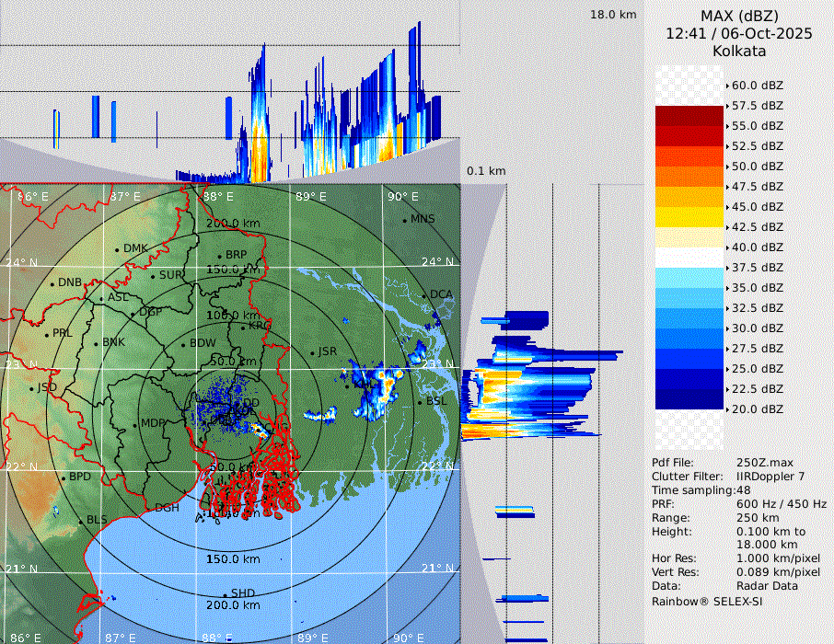Click the BPD station marker
Screen dimensions: 834x644
(63, 478)
